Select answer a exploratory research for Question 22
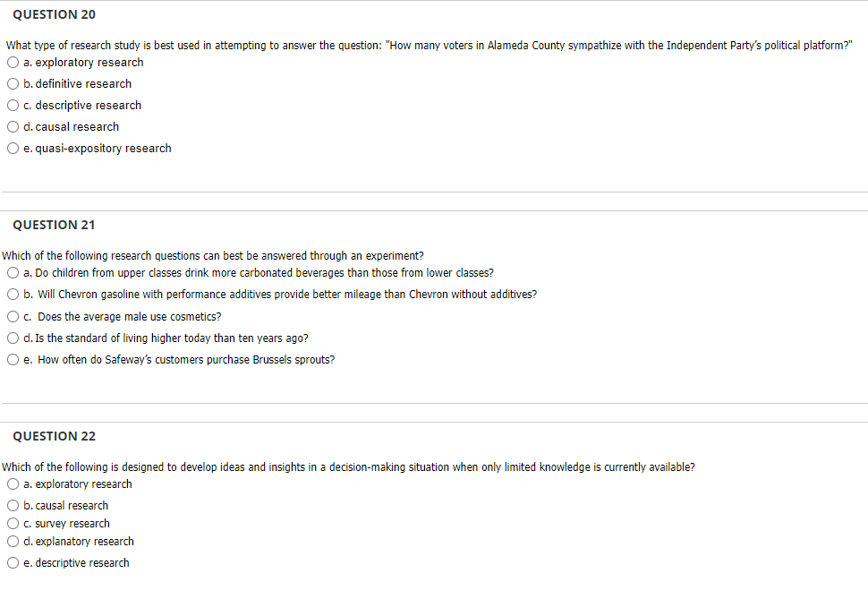Image resolution: width=868 pixels, height=599 pixels. click(13, 483)
